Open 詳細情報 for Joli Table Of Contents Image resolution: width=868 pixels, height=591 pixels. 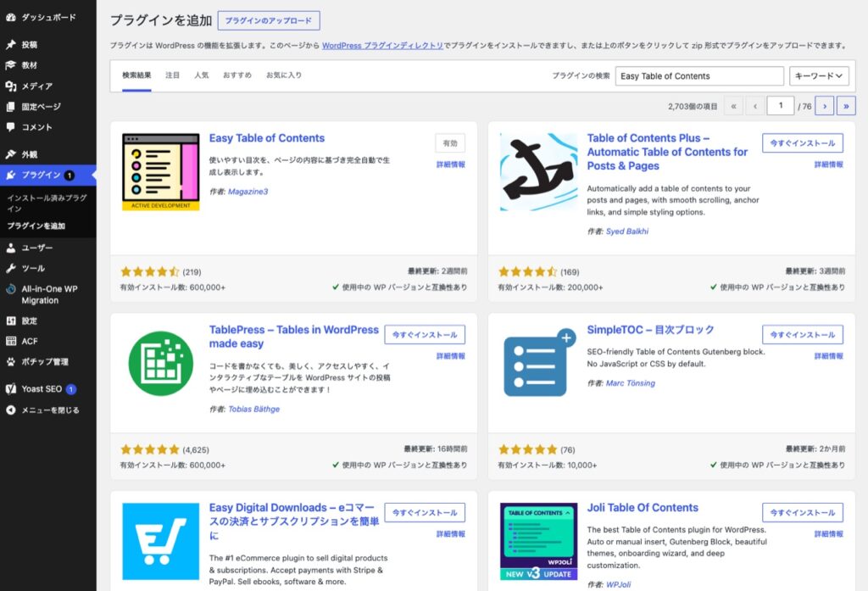pyautogui.click(x=829, y=534)
